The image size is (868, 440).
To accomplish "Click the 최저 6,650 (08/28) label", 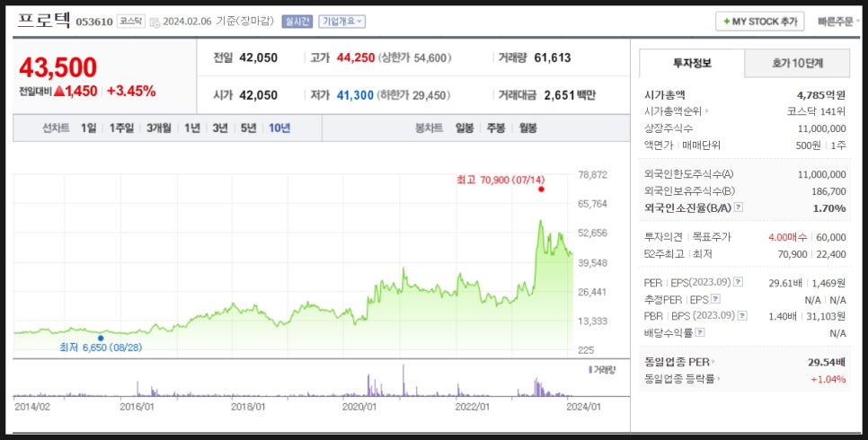I will coord(101,348).
